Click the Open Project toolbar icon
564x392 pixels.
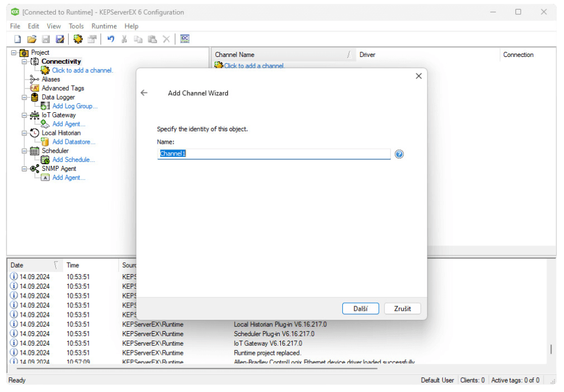coord(32,39)
